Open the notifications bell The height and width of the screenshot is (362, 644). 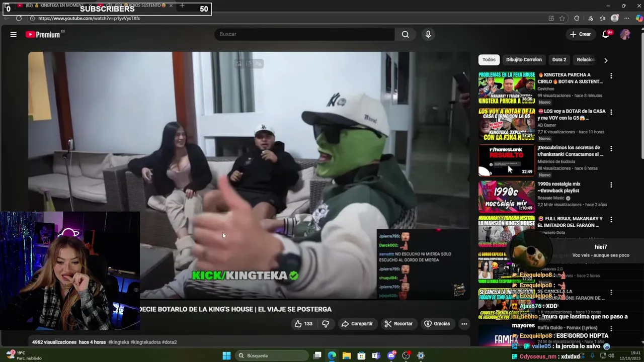(x=606, y=34)
